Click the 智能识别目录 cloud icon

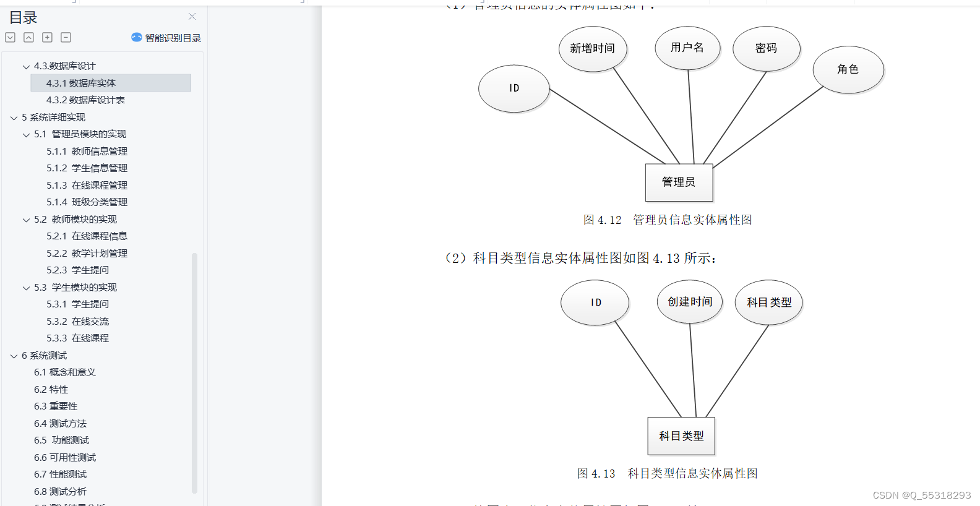[137, 38]
